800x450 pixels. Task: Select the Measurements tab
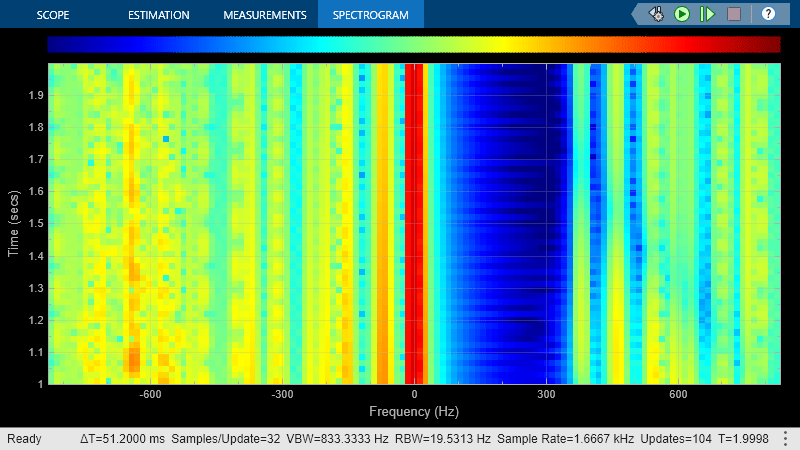[x=264, y=15]
